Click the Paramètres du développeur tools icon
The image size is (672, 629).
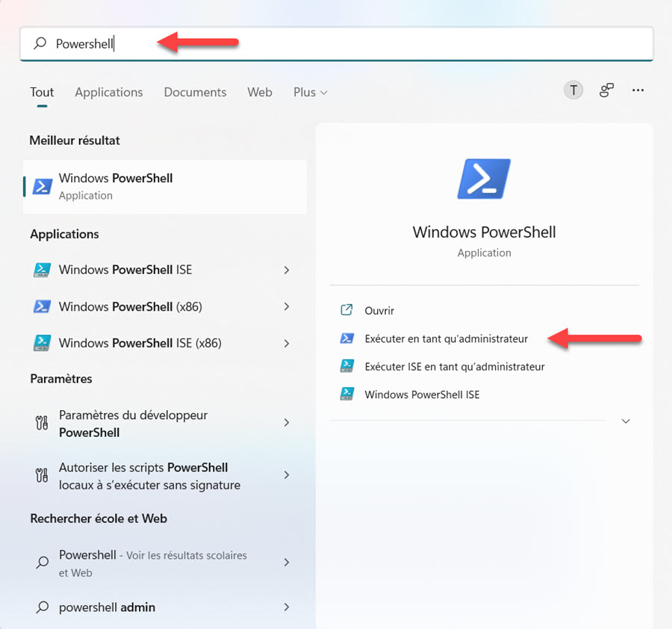(42, 423)
